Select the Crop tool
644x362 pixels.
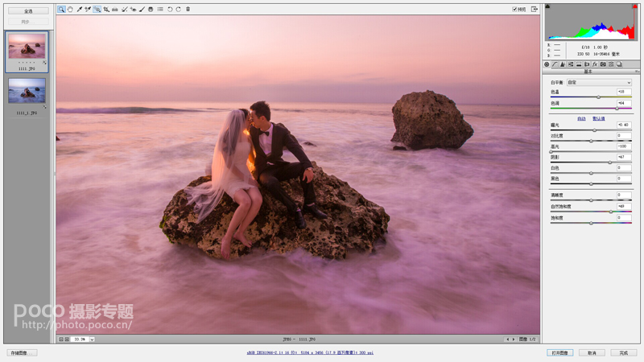(106, 9)
